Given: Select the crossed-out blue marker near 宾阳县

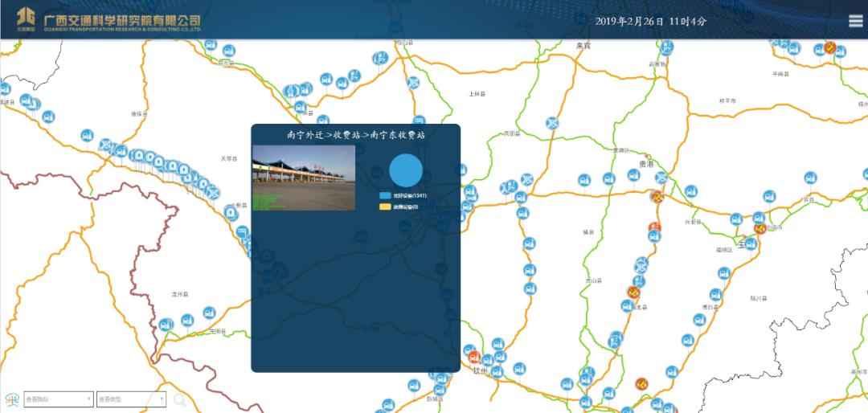Looking at the screenshot, I should pyautogui.click(x=552, y=123).
